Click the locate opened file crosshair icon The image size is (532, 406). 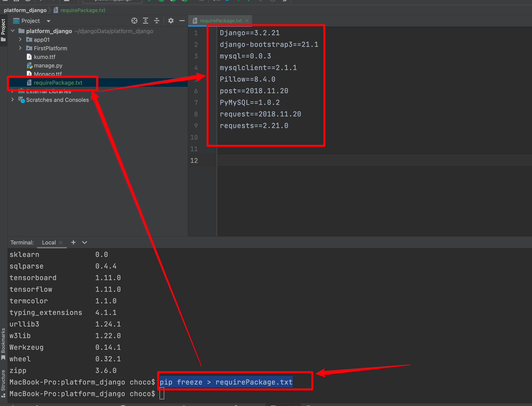tap(134, 21)
